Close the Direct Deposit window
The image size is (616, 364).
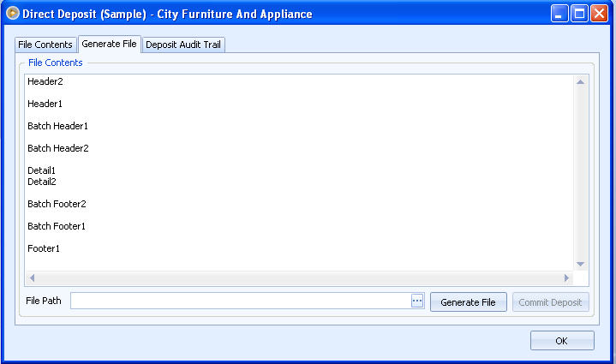coord(600,14)
